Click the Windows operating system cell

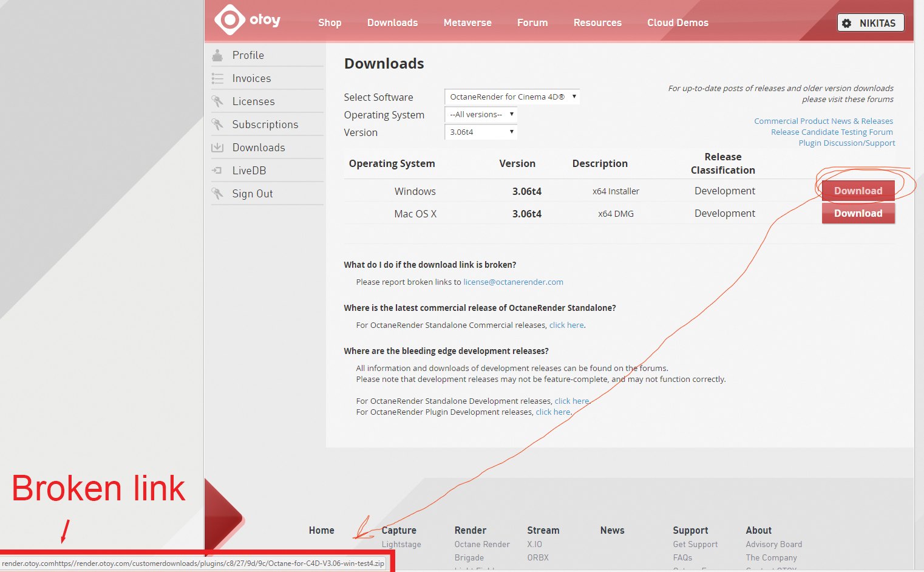(x=415, y=191)
